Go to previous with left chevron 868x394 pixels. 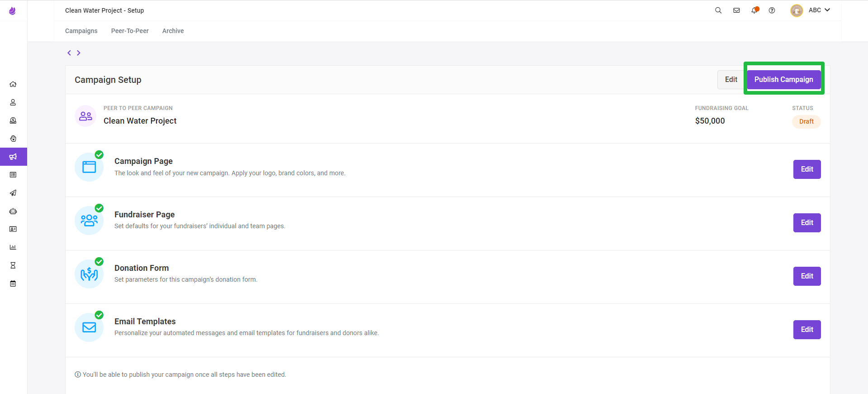[x=69, y=53]
